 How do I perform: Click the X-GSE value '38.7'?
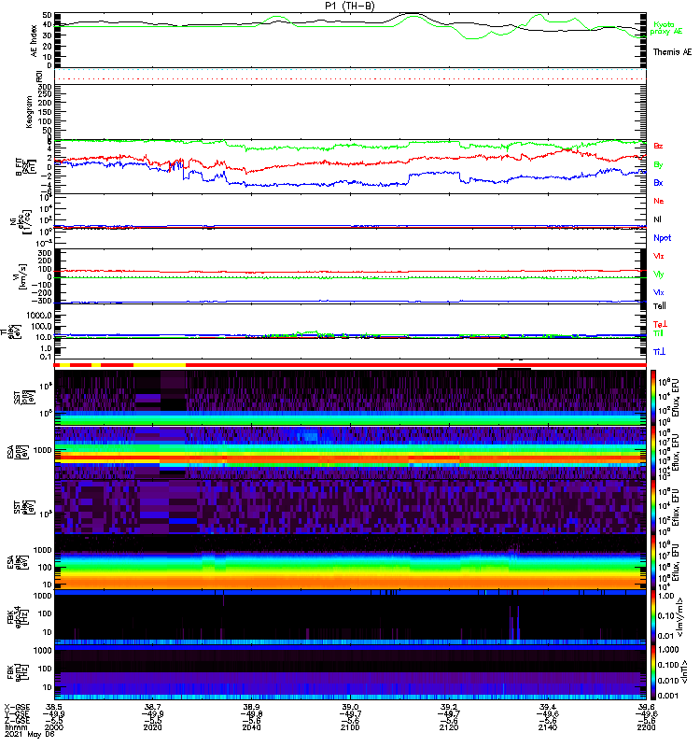153,707
